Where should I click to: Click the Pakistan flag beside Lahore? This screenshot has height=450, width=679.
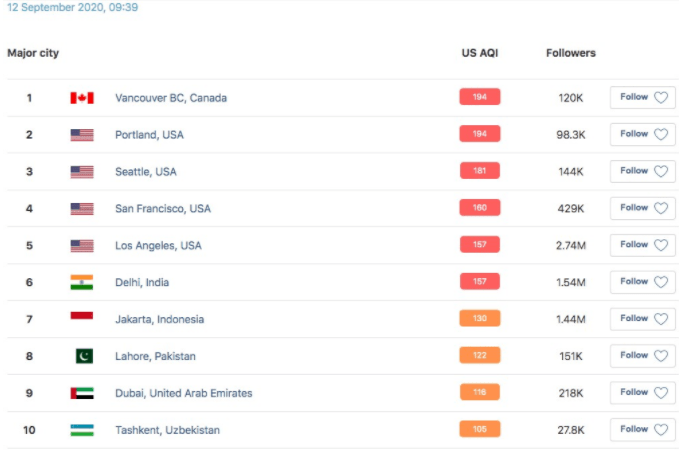point(84,356)
